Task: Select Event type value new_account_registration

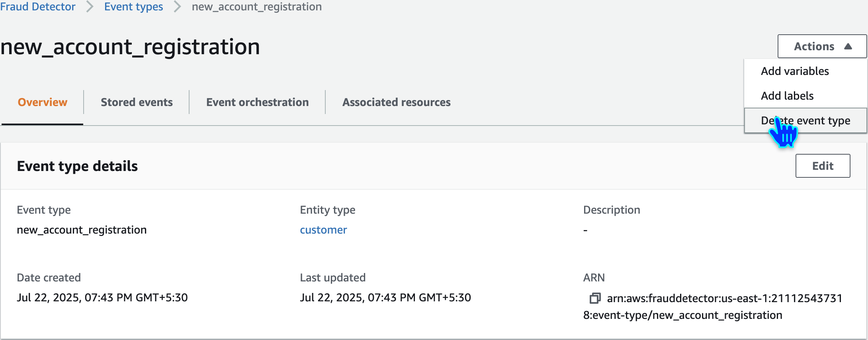Action: coord(82,230)
